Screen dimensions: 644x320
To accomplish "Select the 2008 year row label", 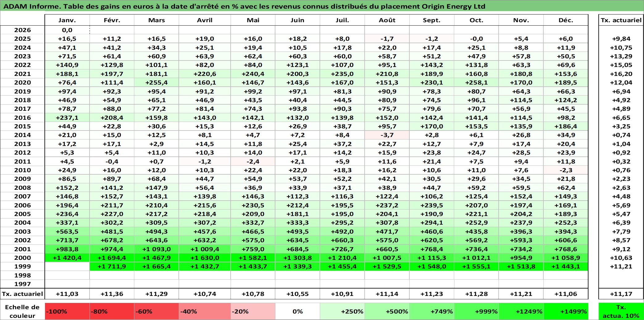I will click(x=23, y=188).
